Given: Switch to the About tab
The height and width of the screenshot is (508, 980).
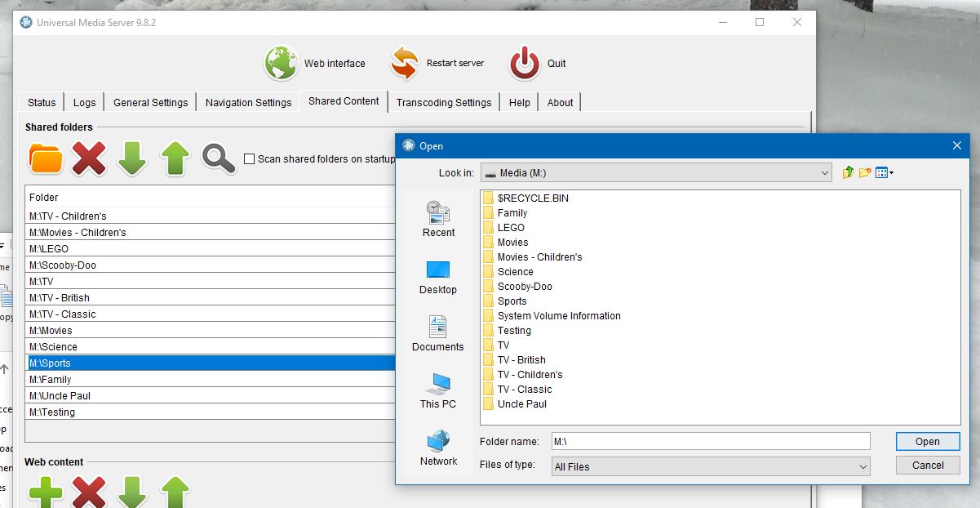Looking at the screenshot, I should click(x=560, y=102).
